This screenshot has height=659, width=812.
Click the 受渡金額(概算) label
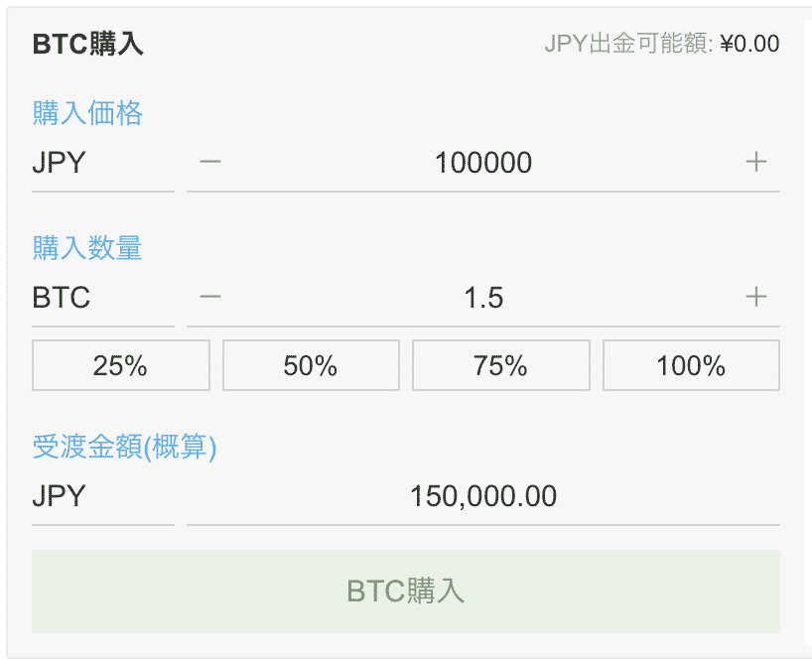pos(124,448)
